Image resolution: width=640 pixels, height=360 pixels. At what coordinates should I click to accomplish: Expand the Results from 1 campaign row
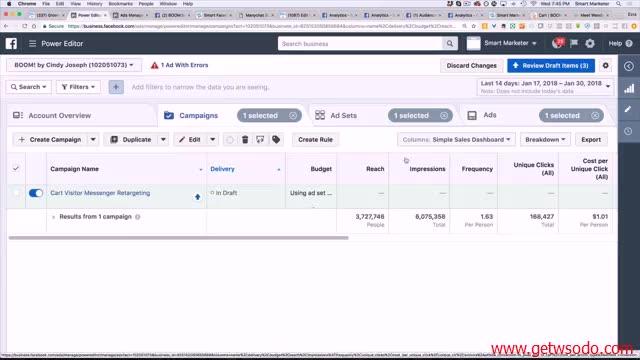pyautogui.click(x=53, y=217)
